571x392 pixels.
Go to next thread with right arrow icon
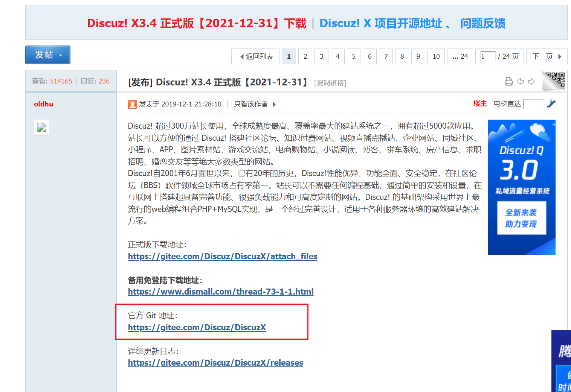531,82
